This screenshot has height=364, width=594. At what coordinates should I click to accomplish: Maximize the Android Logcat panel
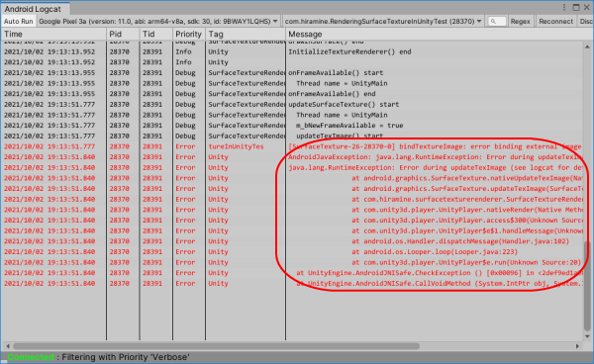coord(576,8)
